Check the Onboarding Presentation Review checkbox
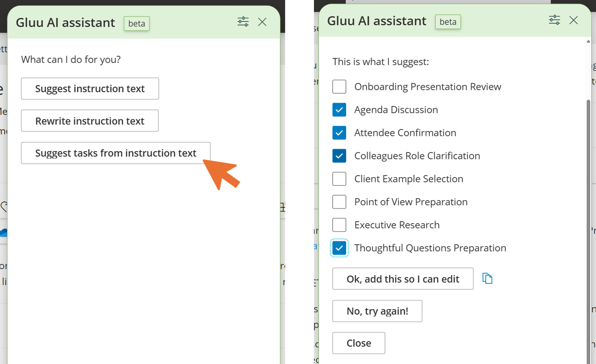596x364 pixels. (339, 87)
